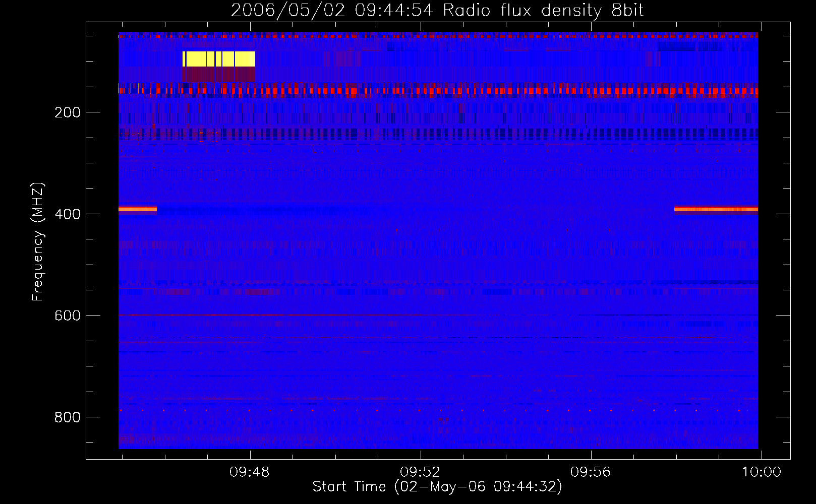Screen dimensions: 816x504
Task: Click the 10:00 time tick label
Action: [x=761, y=472]
